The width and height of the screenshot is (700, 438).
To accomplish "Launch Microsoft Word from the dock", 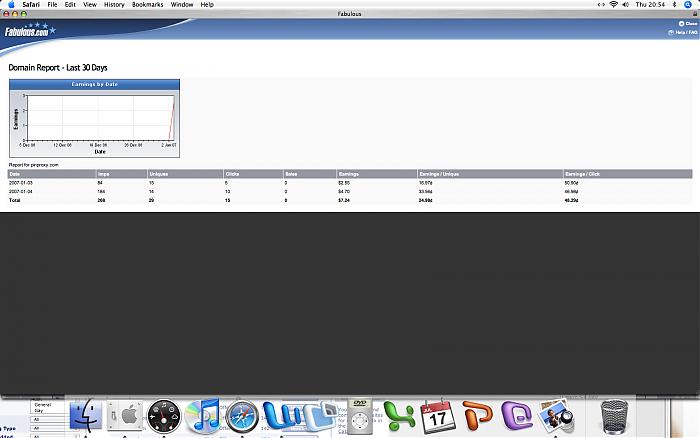I will tap(282, 416).
